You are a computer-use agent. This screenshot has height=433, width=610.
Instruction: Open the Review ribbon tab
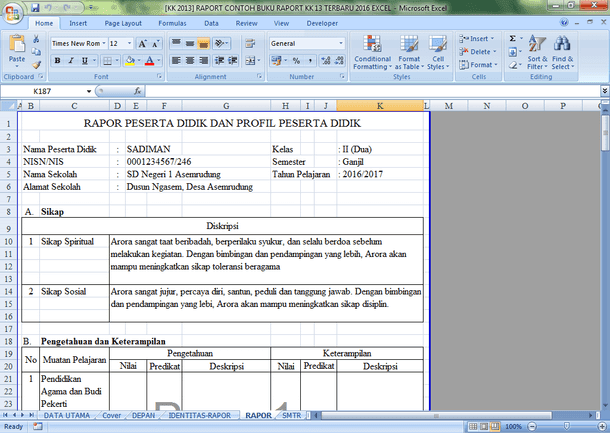246,23
